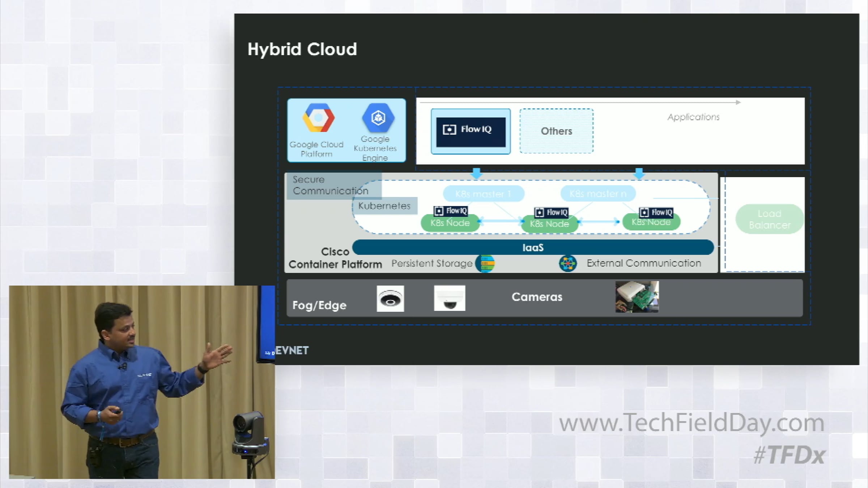Open the www.TechFieldDay.com watermark link
Image resolution: width=868 pixels, height=488 pixels.
click(x=691, y=423)
